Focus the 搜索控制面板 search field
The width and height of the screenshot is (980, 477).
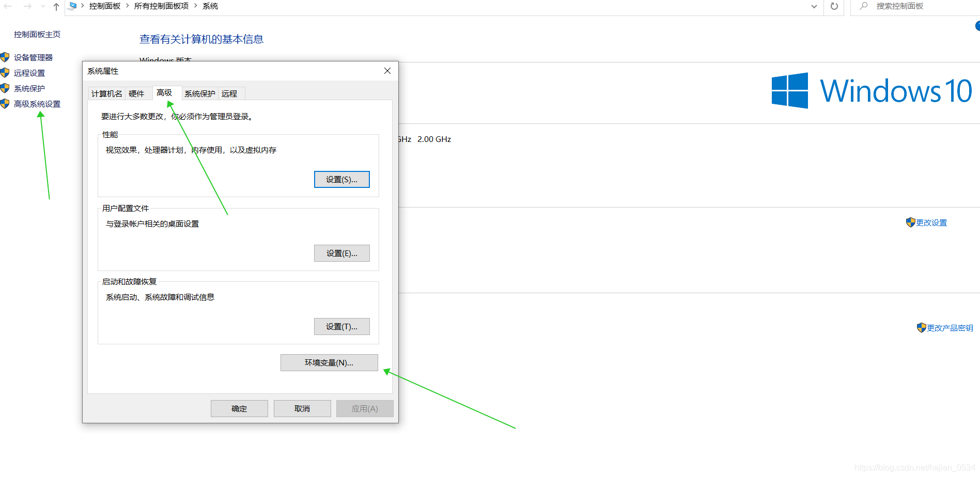tap(915, 7)
